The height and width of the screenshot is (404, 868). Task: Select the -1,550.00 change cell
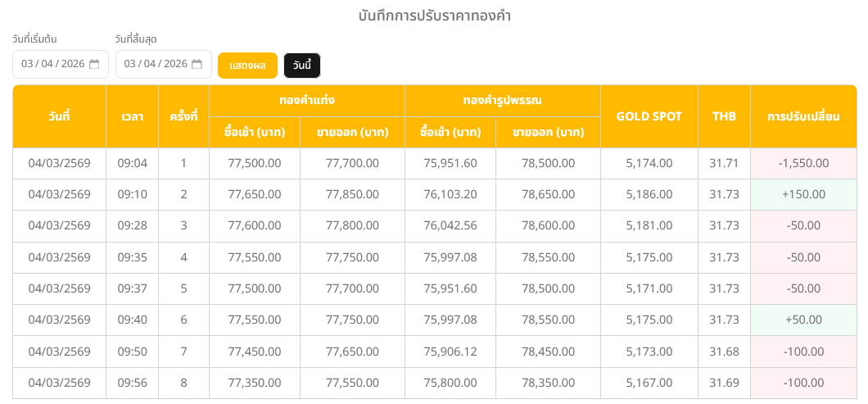pyautogui.click(x=803, y=163)
